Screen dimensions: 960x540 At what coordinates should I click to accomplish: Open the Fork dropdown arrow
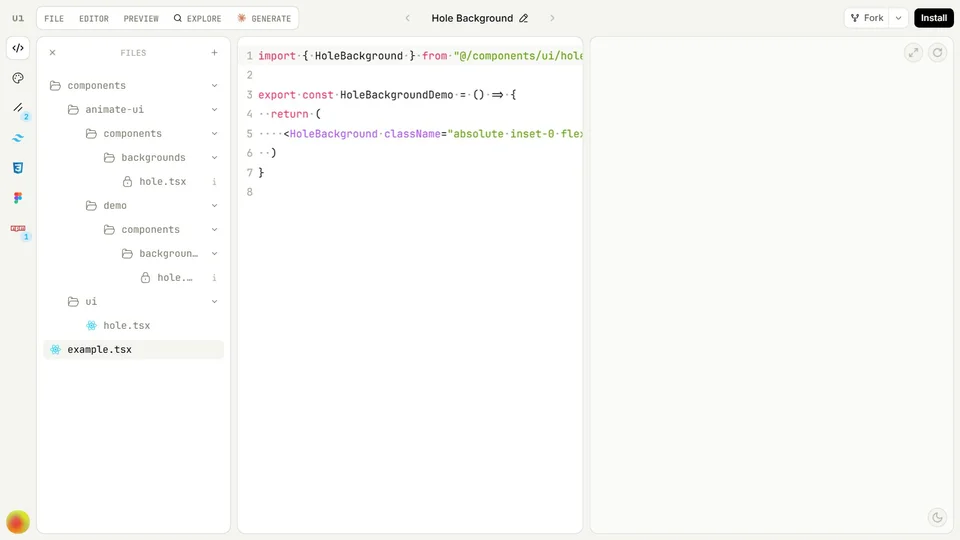pos(898,18)
